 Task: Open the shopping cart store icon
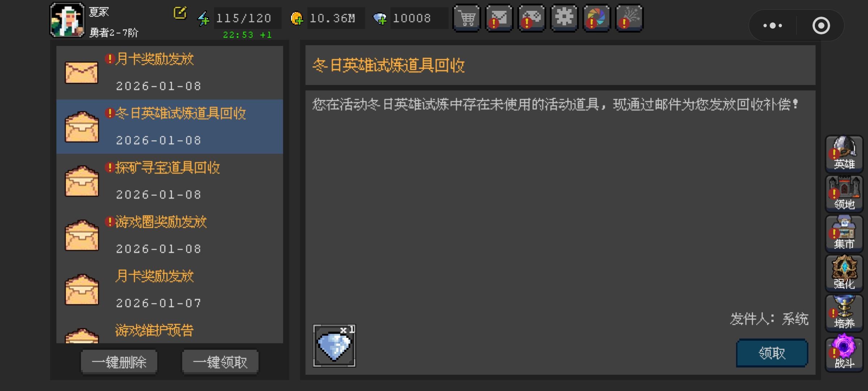(x=467, y=18)
